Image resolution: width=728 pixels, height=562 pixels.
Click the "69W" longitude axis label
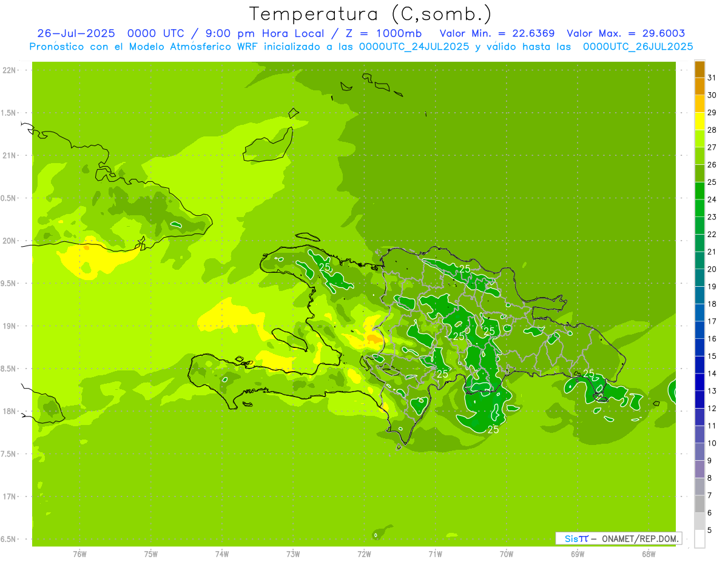tap(578, 554)
